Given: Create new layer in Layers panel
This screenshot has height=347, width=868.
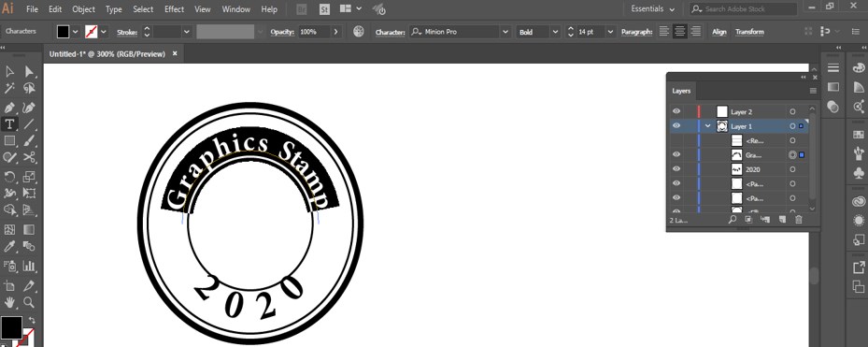Looking at the screenshot, I should tap(782, 220).
